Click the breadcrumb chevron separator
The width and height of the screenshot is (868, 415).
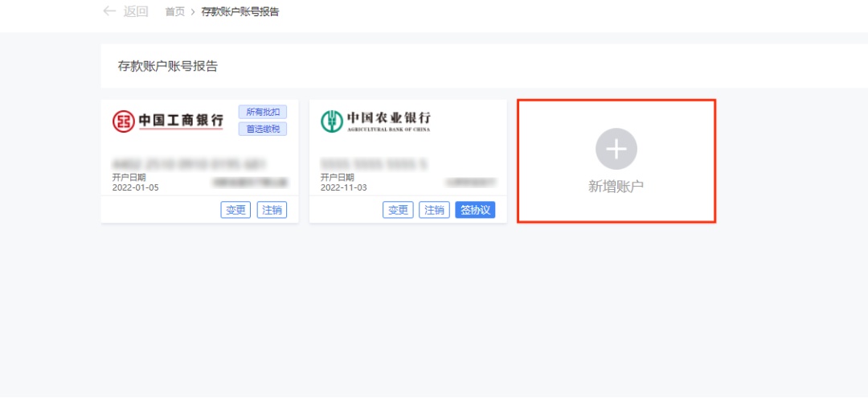[x=193, y=11]
